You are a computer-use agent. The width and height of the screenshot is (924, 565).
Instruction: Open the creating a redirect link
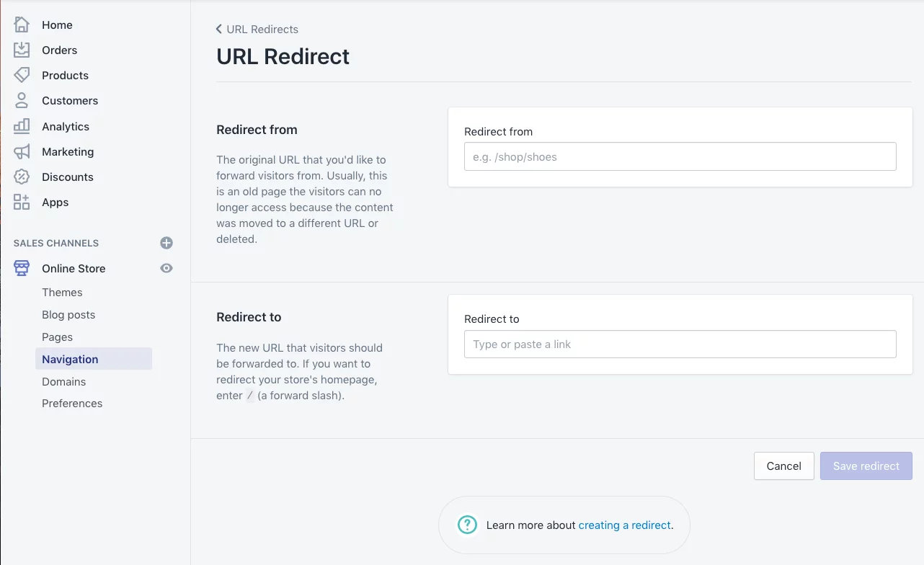tap(625, 525)
